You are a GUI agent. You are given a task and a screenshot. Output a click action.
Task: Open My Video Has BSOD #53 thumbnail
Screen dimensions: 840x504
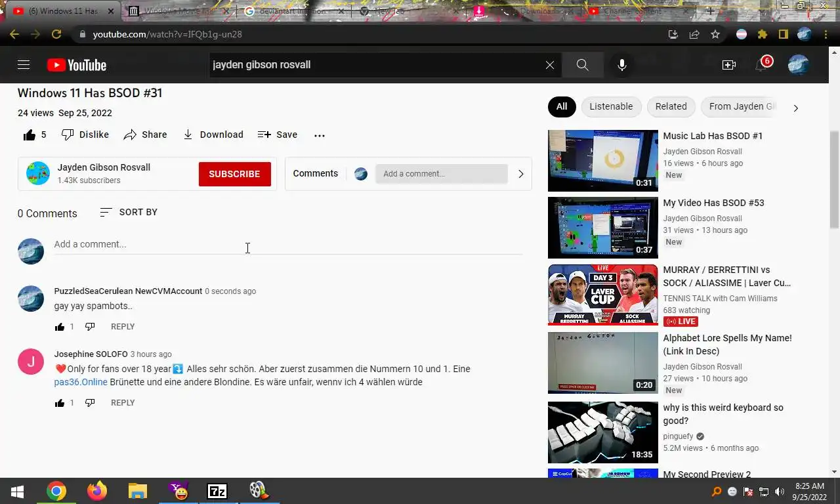(x=603, y=228)
